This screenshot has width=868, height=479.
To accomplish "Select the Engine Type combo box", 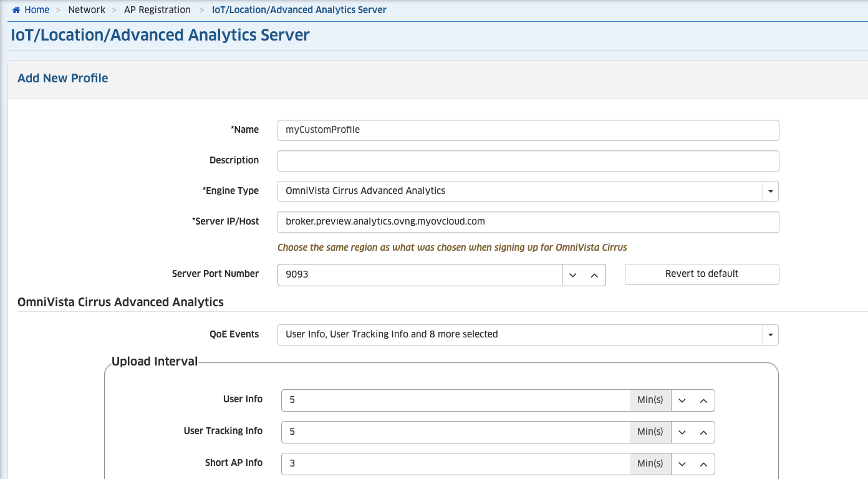I will [x=528, y=191].
